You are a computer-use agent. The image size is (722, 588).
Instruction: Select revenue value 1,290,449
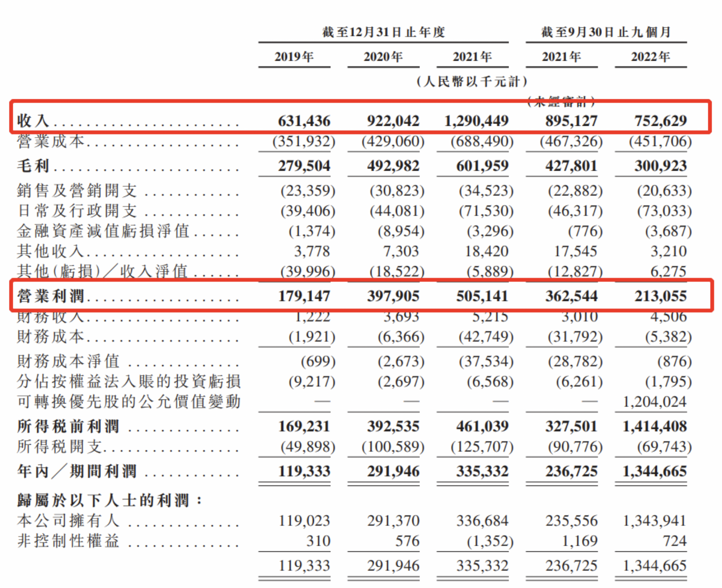[476, 121]
